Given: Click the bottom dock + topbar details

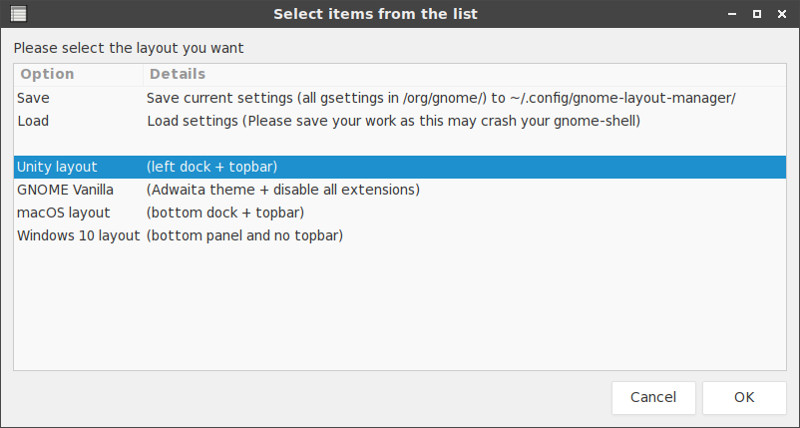Looking at the screenshot, I should pos(225,213).
